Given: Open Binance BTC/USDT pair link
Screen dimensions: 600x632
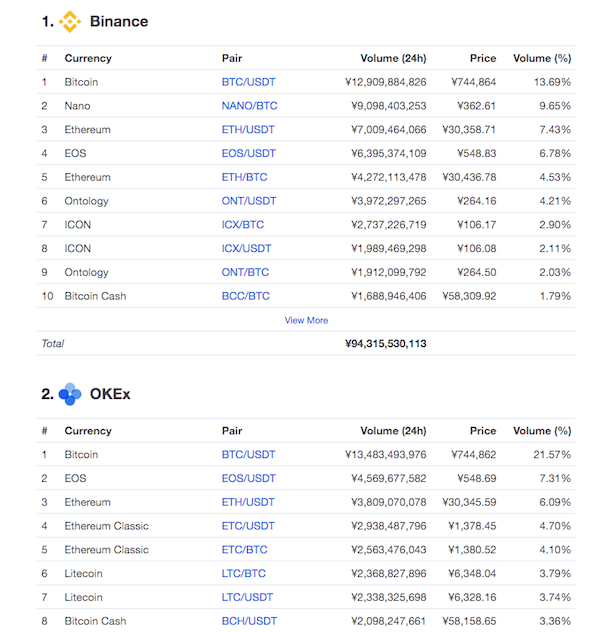Looking at the screenshot, I should [x=248, y=82].
